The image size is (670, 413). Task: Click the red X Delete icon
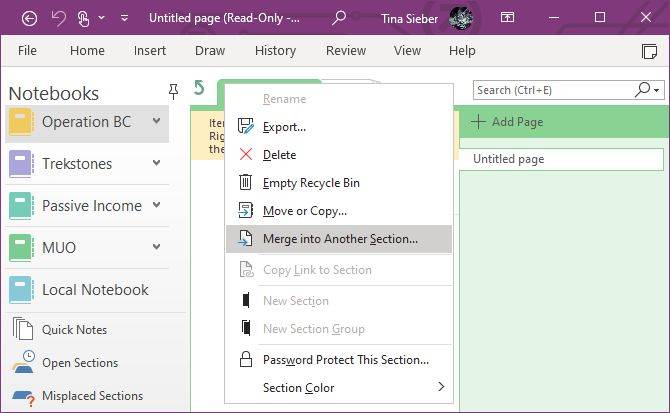[x=246, y=154]
